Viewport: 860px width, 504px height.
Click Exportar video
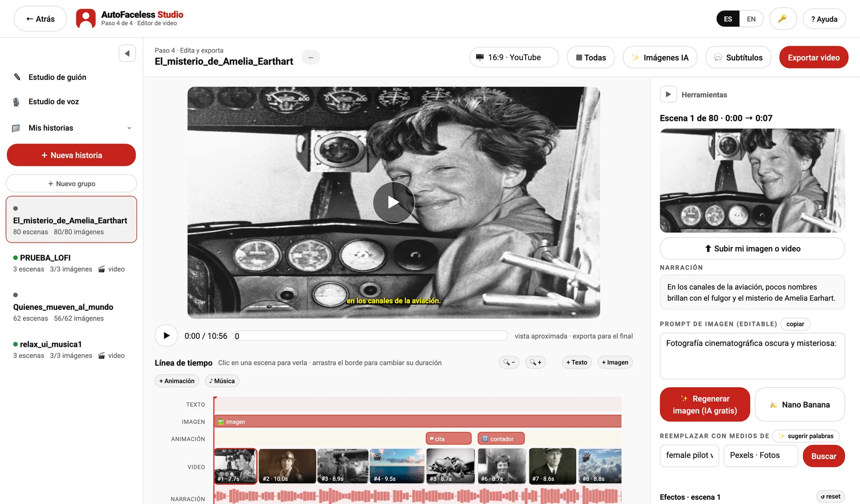point(813,57)
